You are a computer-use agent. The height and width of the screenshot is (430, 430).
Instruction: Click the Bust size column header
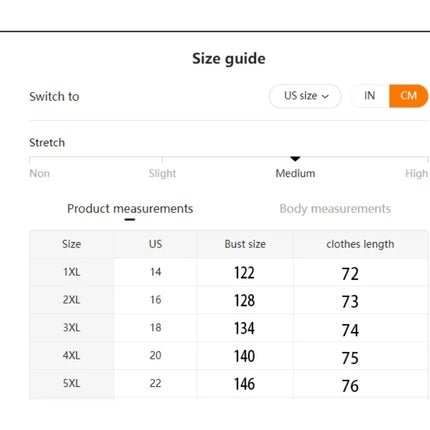(245, 244)
